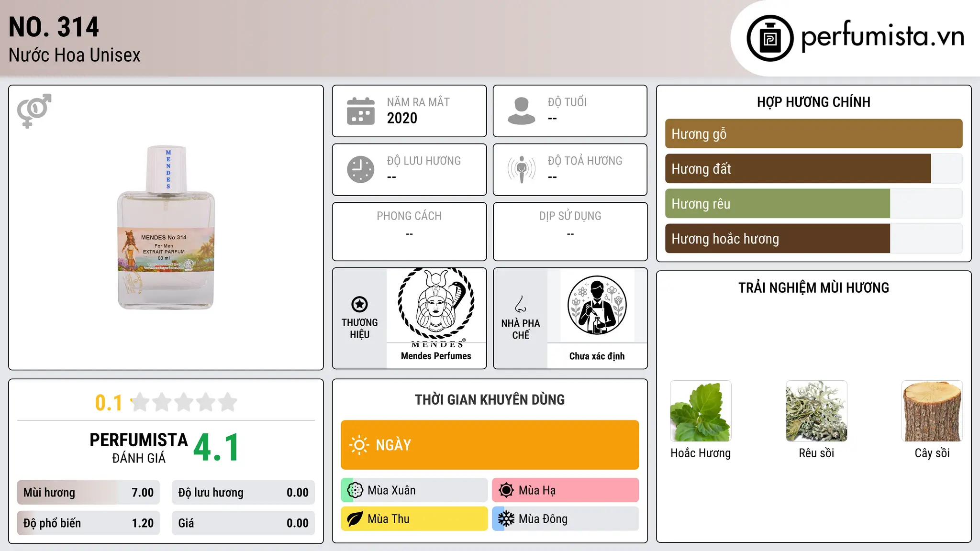980x551 pixels.
Task: Click the sillage icon beside Độ toả hương
Action: [x=522, y=169]
